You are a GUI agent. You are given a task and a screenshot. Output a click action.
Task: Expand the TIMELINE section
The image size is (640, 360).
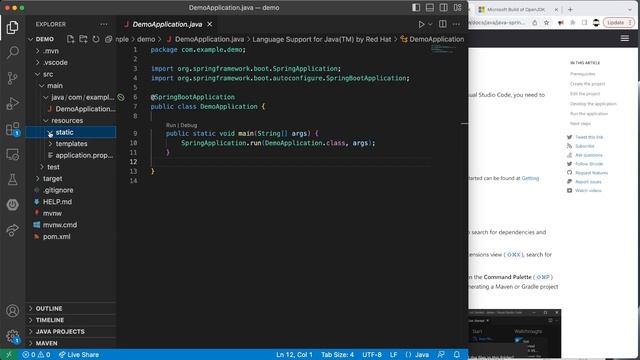click(x=71, y=320)
